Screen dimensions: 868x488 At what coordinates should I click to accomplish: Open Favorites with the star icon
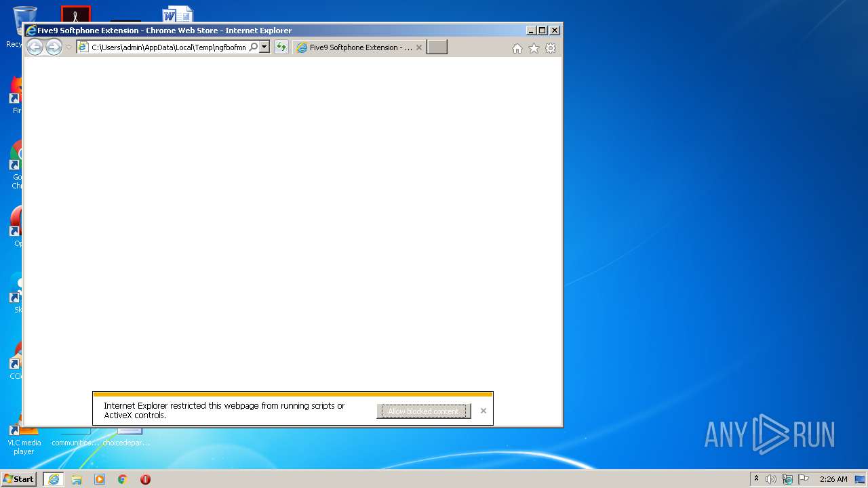[534, 48]
